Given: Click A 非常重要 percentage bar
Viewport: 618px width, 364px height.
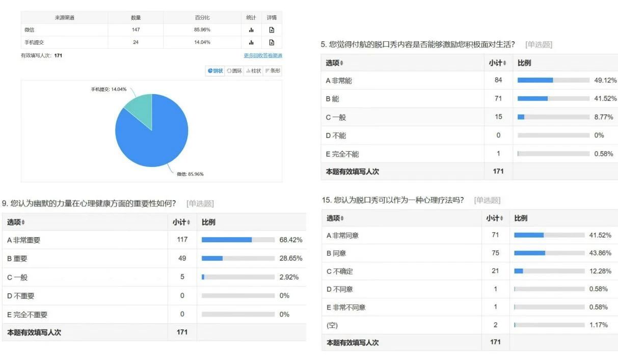Looking at the screenshot, I should click(x=238, y=240).
